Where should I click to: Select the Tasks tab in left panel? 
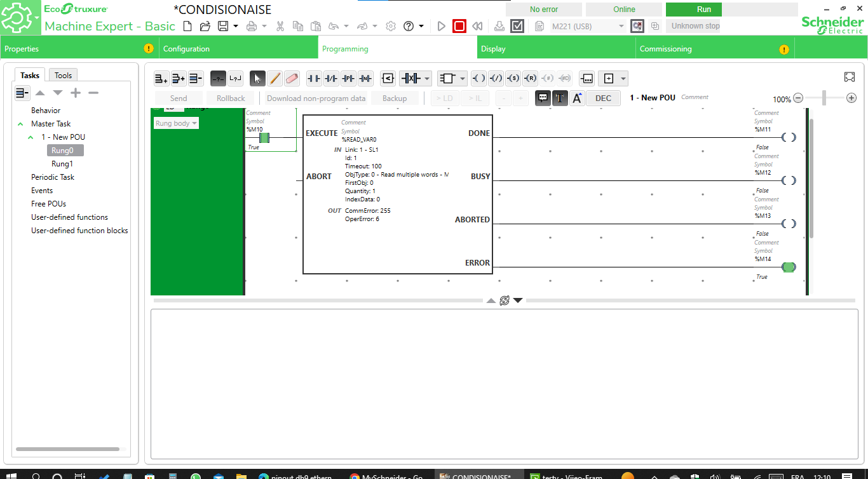(30, 75)
